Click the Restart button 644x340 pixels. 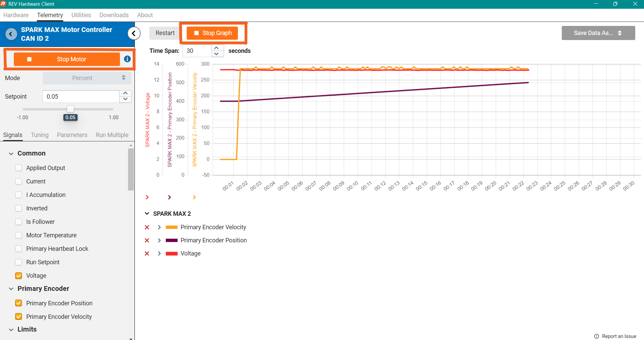click(x=165, y=33)
